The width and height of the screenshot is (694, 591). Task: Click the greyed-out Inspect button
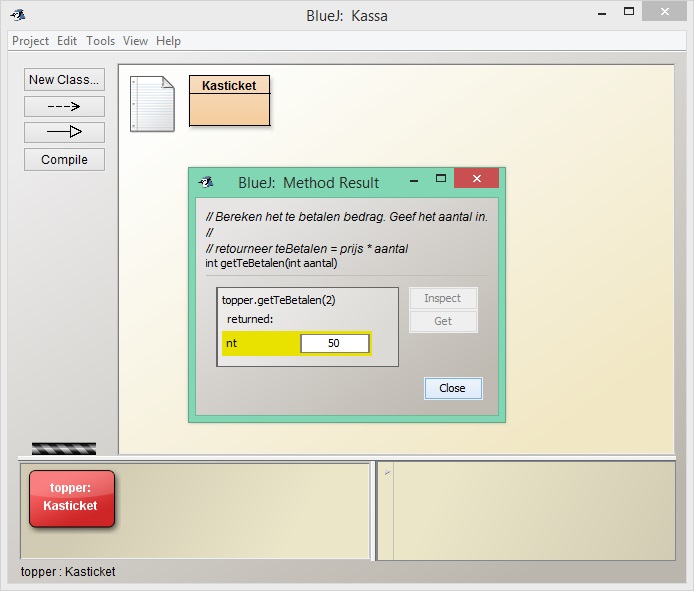443,298
